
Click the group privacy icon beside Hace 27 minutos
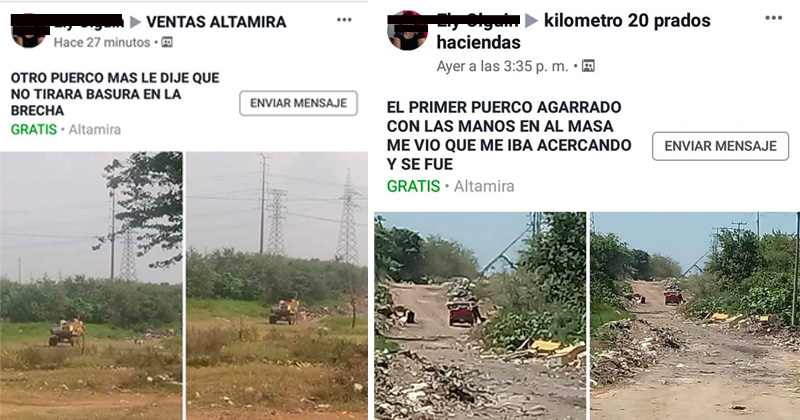tap(167, 42)
